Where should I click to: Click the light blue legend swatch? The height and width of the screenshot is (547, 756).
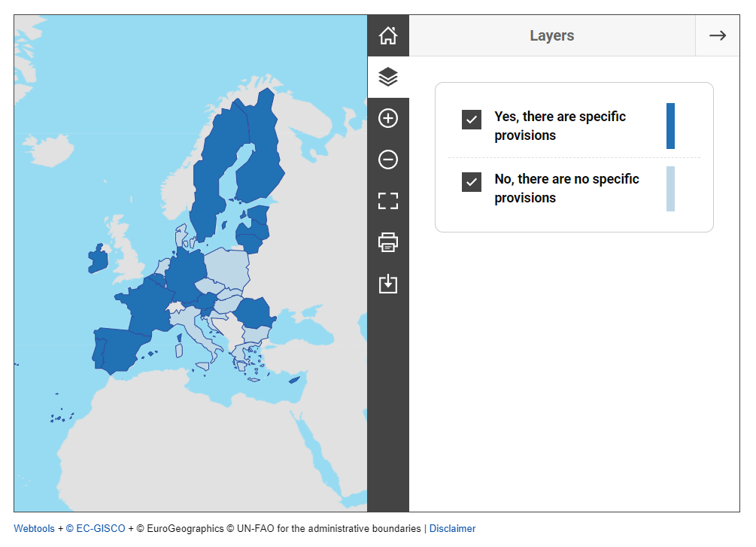pyautogui.click(x=670, y=189)
